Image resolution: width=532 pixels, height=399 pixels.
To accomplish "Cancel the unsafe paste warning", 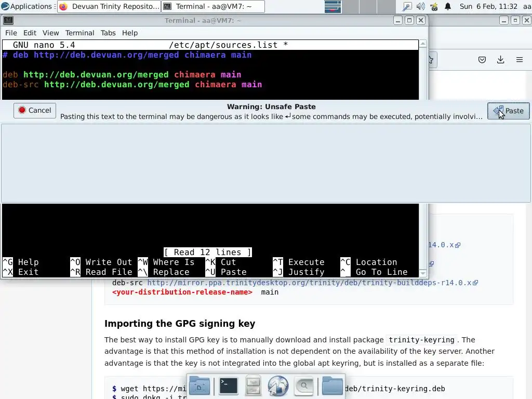I will [35, 110].
